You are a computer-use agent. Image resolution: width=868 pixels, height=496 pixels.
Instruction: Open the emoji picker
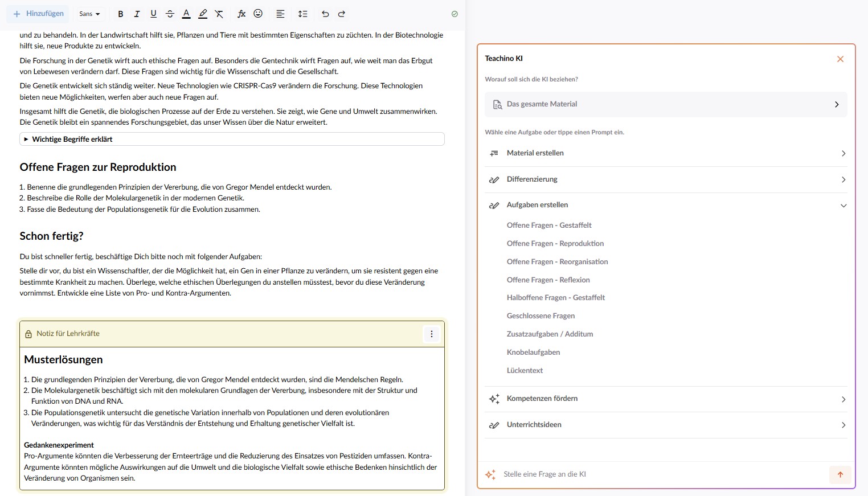click(258, 14)
